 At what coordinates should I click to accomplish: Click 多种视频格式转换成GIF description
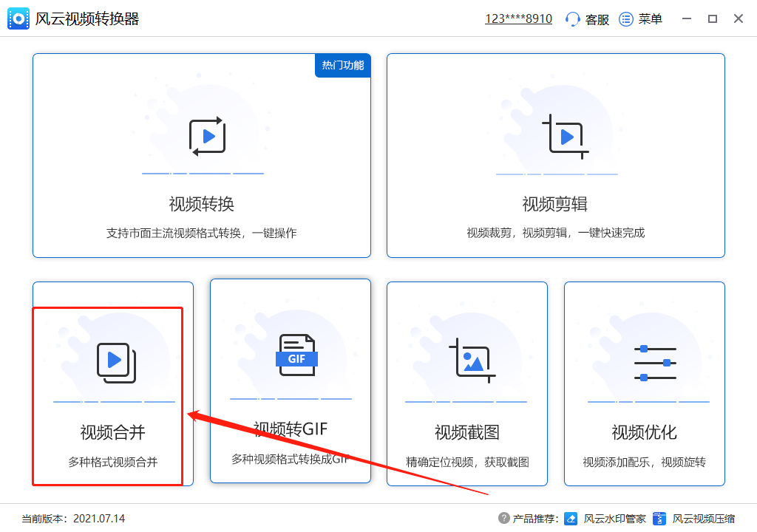point(290,459)
